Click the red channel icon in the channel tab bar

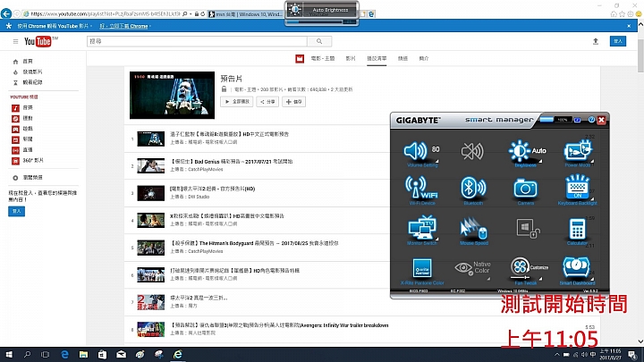300,59
